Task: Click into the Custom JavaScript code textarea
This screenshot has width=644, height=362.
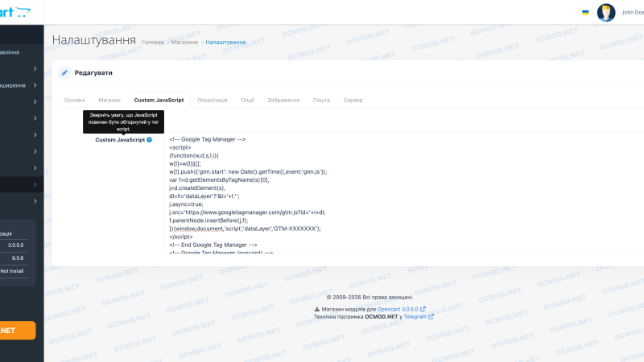Action: [x=404, y=193]
